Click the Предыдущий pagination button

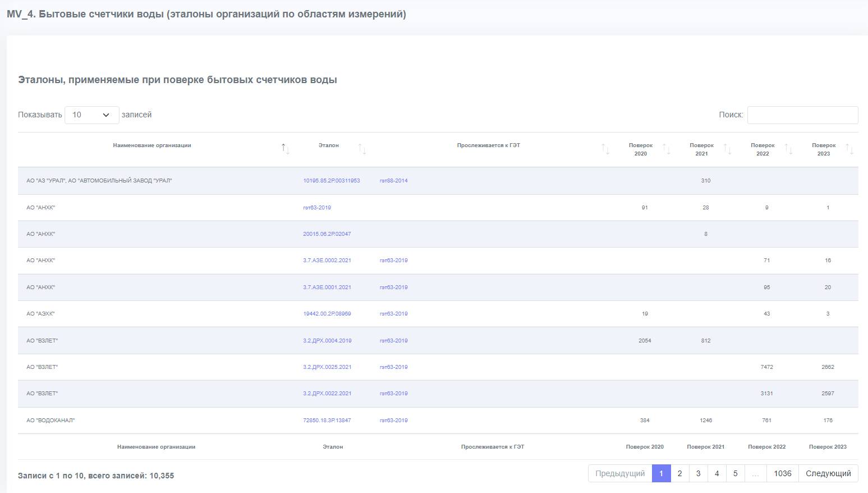620,473
